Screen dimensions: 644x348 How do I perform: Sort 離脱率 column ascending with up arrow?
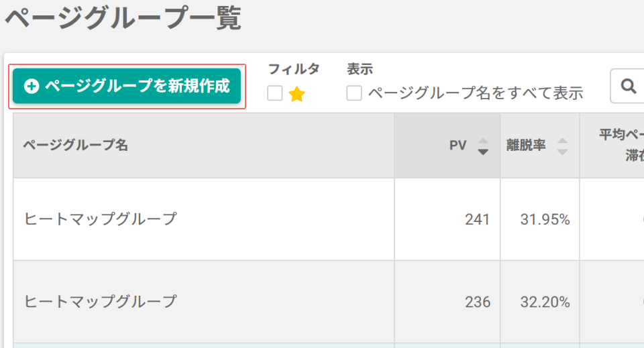(562, 141)
